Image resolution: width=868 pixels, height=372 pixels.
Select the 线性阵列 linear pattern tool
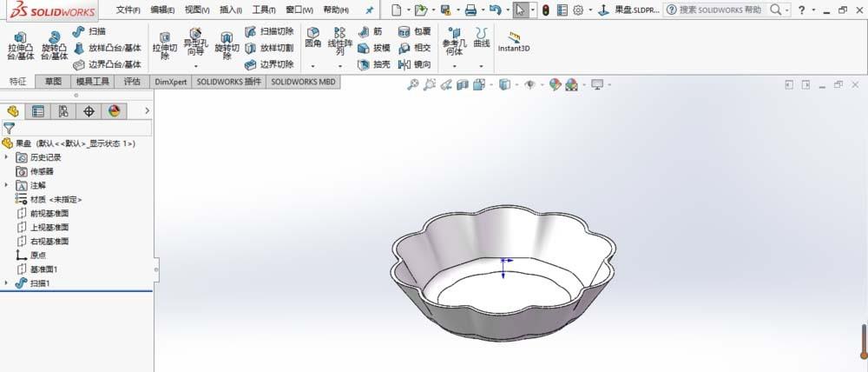pos(340,42)
